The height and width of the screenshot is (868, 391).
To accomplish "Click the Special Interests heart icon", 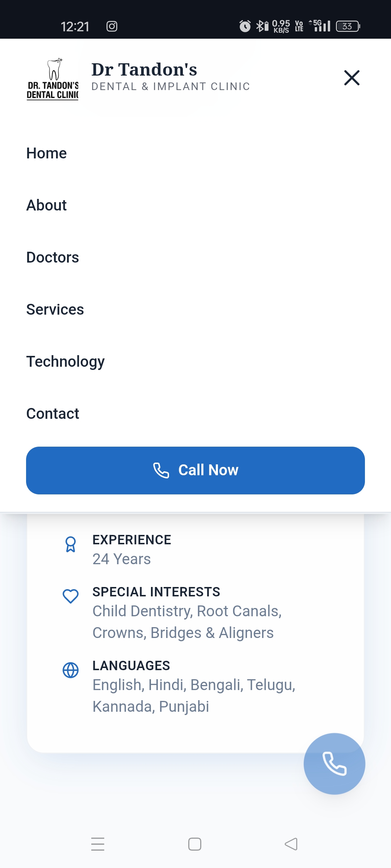I will (x=71, y=596).
